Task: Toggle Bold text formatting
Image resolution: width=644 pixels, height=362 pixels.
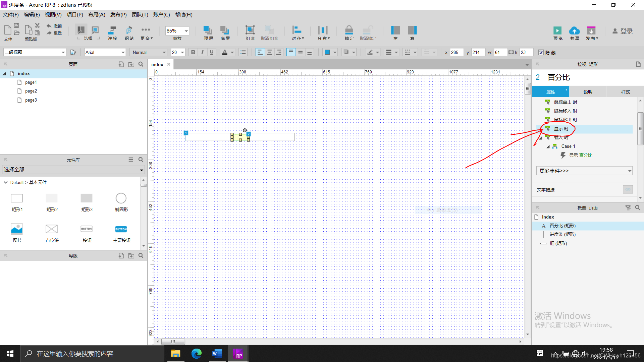Action: 193,52
